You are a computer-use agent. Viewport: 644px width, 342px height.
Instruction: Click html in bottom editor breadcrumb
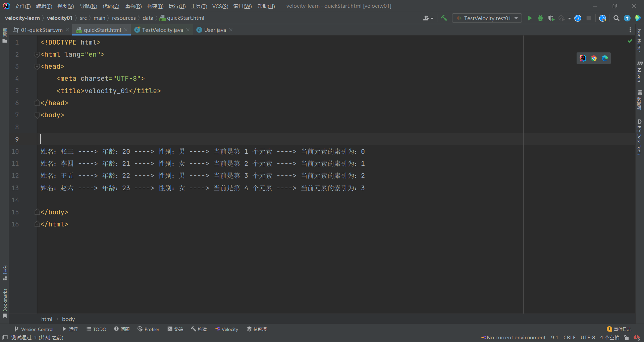pos(47,319)
